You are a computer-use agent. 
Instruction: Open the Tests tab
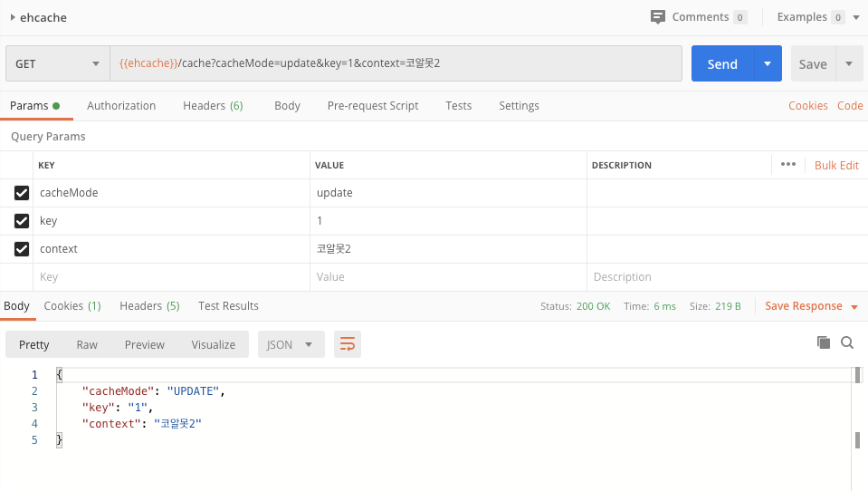[x=458, y=105]
